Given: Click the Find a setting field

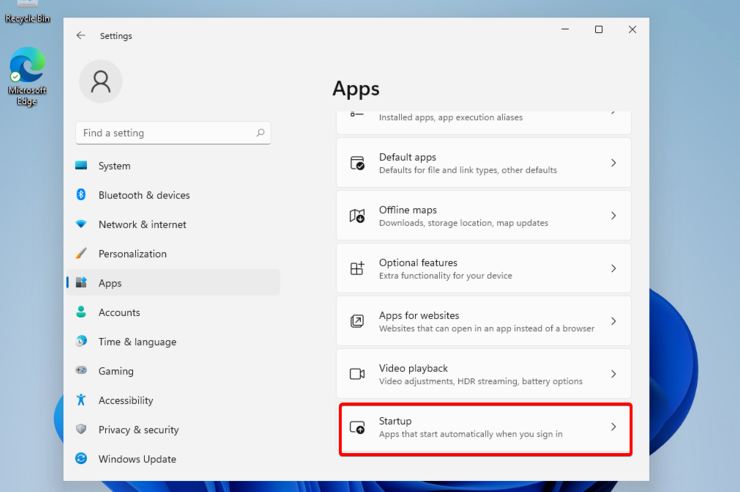Looking at the screenshot, I should [x=173, y=133].
